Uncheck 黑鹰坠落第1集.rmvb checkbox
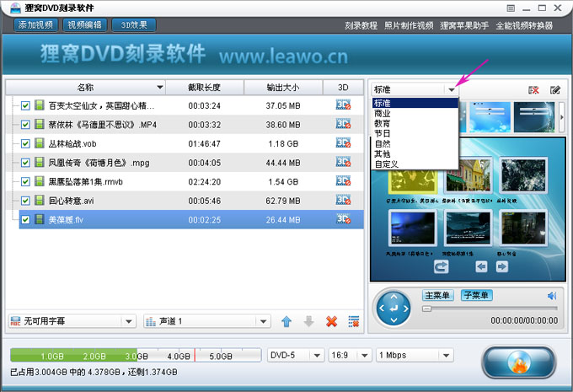Screen dimensions: 573x392 point(25,182)
